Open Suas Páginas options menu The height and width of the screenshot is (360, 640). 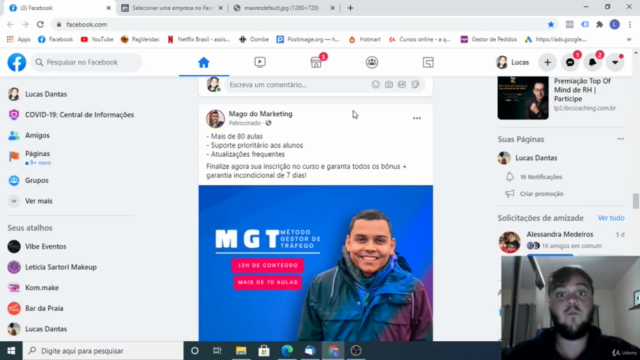[x=620, y=139]
